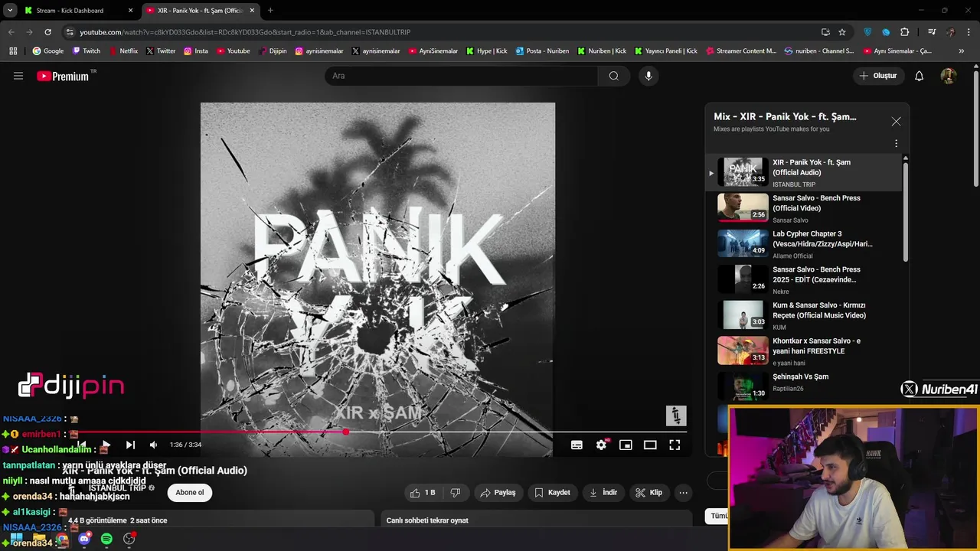Viewport: 980px width, 551px height.
Task: Open the Posta - Nuriben bookmark
Action: (x=542, y=51)
